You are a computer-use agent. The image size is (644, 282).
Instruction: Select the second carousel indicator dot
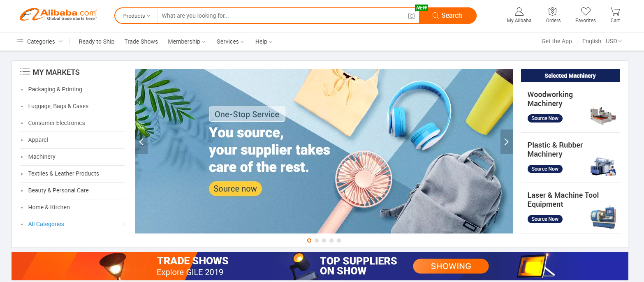pos(317,240)
